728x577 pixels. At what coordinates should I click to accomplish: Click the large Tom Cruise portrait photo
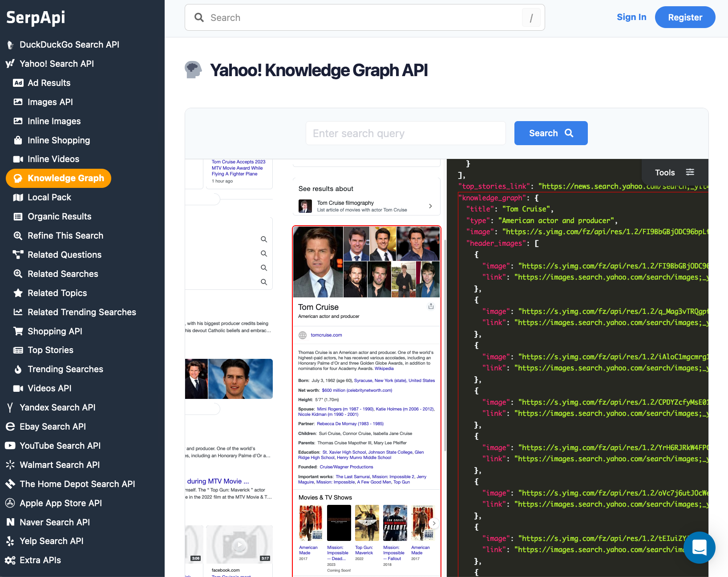(318, 262)
